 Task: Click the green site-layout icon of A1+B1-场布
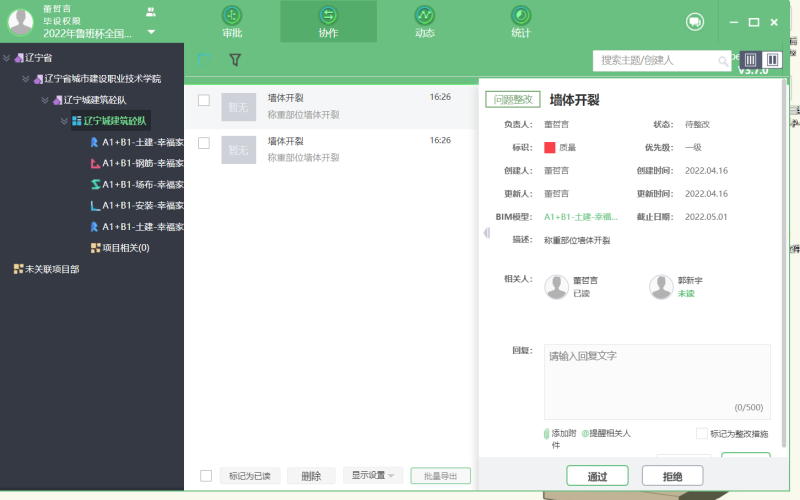[x=95, y=184]
